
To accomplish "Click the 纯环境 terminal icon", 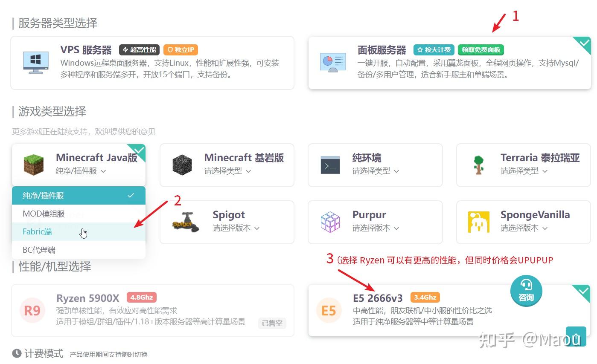I will tap(329, 165).
